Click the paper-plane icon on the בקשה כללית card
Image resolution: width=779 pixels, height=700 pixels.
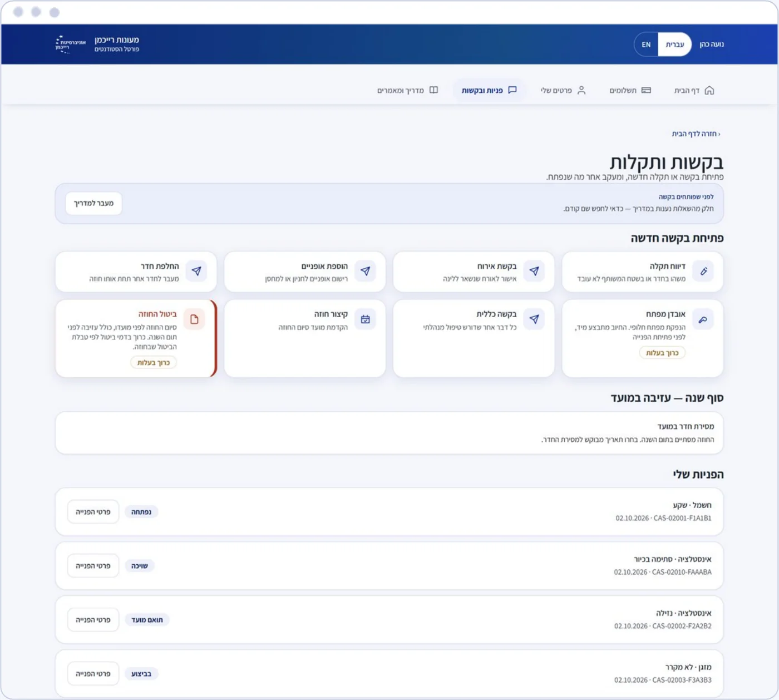click(x=534, y=319)
